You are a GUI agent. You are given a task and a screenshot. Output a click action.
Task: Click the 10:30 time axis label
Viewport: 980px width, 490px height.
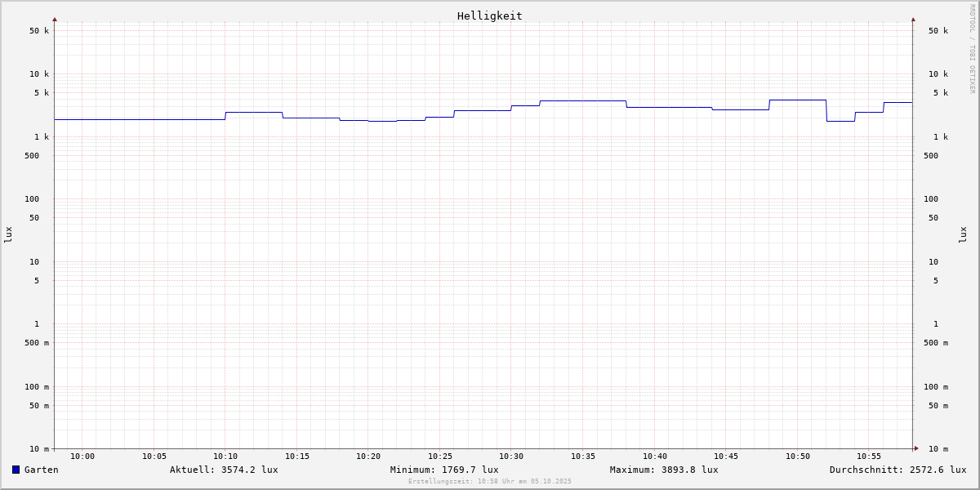click(511, 457)
